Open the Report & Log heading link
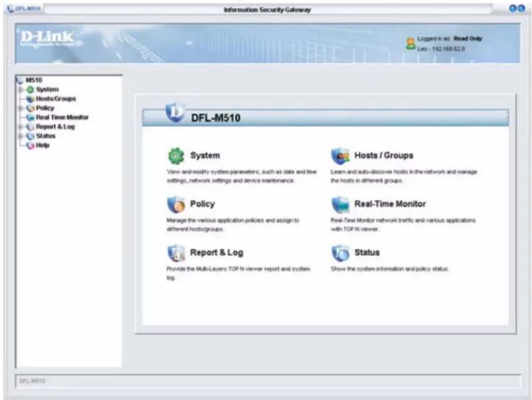Image resolution: width=532 pixels, height=400 pixels. pyautogui.click(x=216, y=253)
